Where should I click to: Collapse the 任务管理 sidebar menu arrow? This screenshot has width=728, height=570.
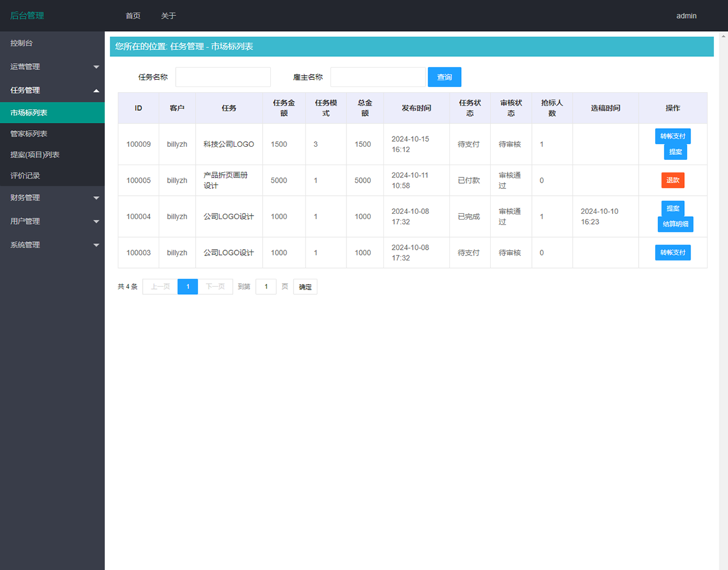[96, 90]
